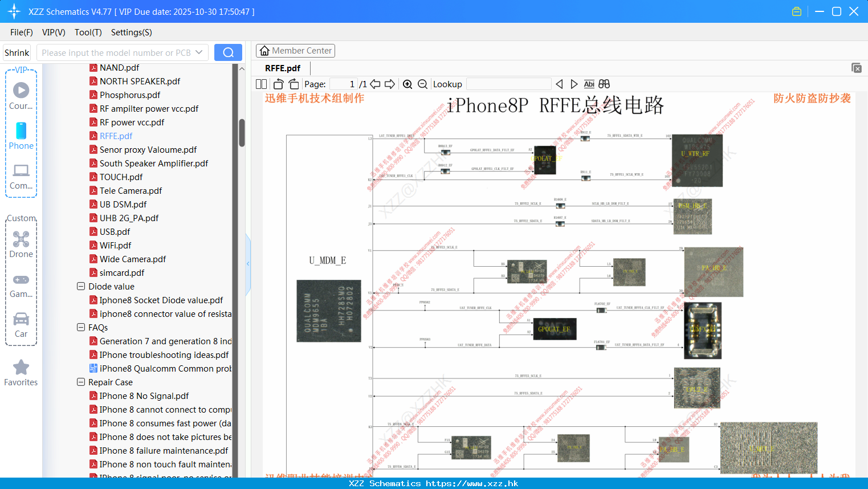Viewport: 868px width, 489px height.
Task: Rotate page clockwise
Action: tap(294, 84)
